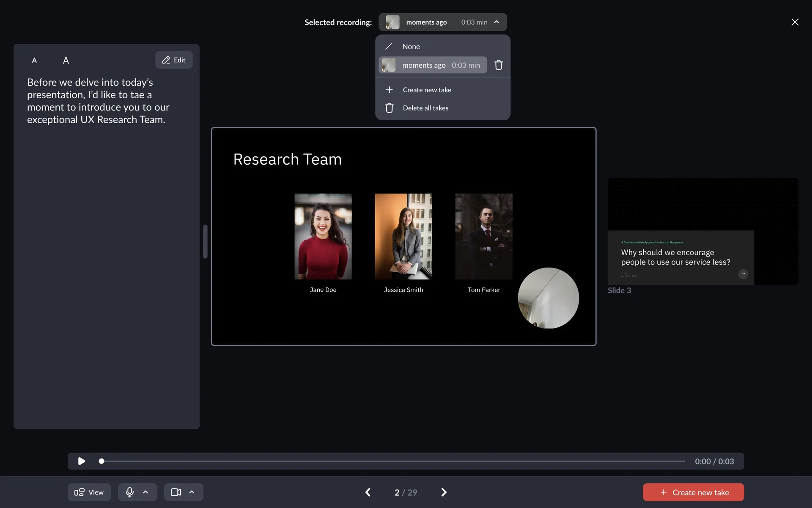Screen dimensions: 812x508
Task: Select None as the recording
Action: [x=411, y=47]
